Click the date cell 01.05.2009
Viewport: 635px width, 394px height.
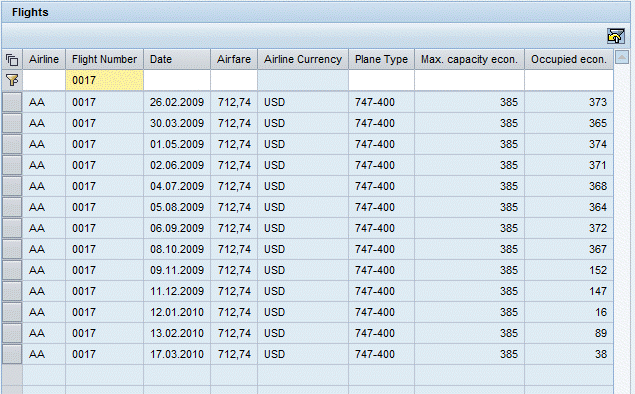coord(177,144)
